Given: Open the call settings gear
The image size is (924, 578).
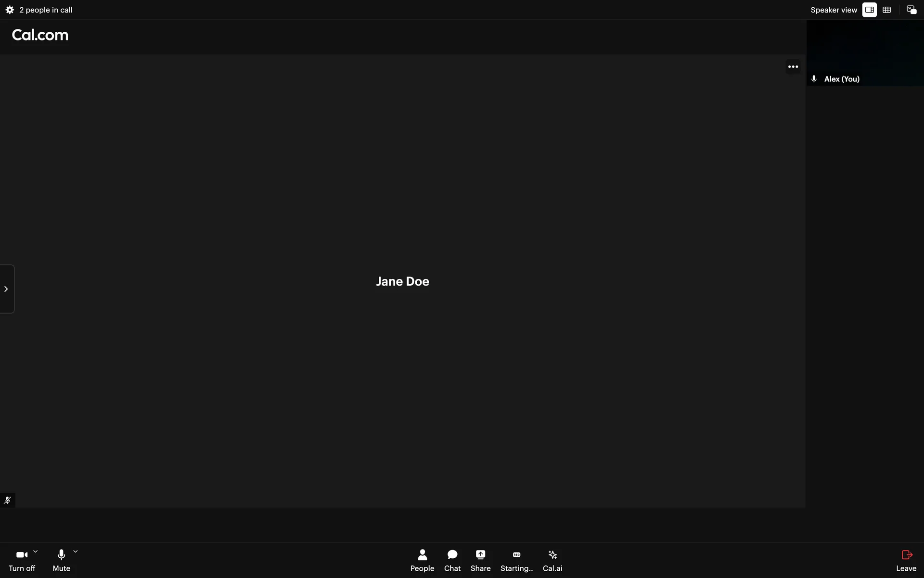Looking at the screenshot, I should pos(10,10).
